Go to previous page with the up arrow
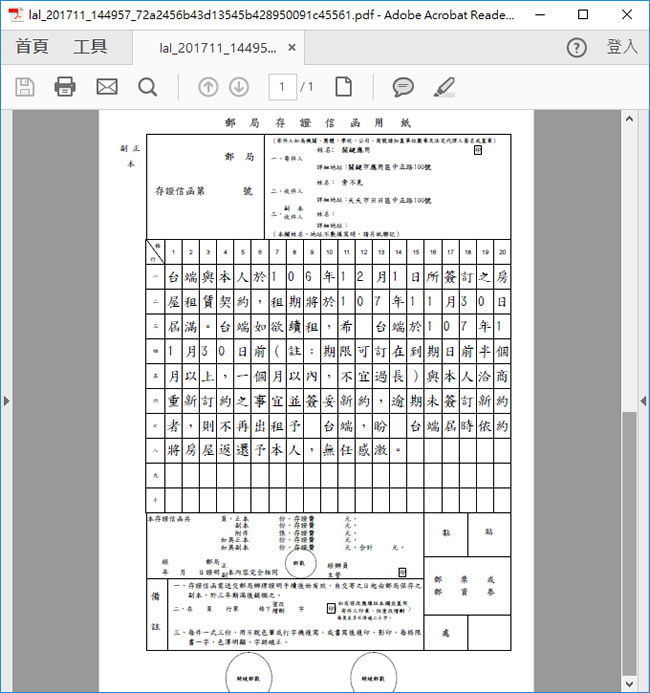650x693 pixels. [208, 87]
